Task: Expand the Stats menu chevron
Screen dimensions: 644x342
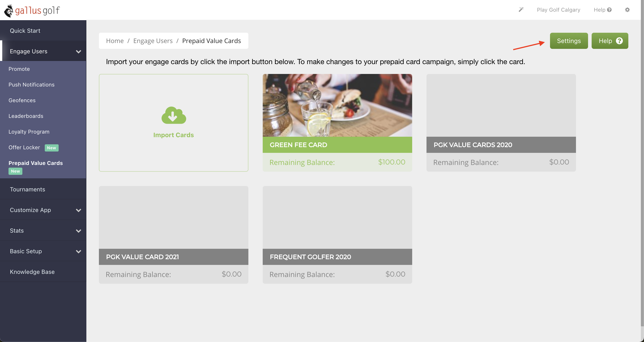Action: (78, 231)
